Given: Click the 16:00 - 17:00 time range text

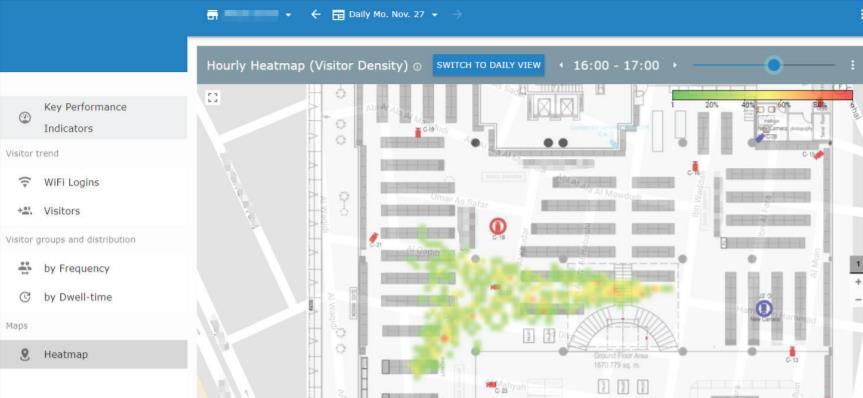Looking at the screenshot, I should coord(616,66).
